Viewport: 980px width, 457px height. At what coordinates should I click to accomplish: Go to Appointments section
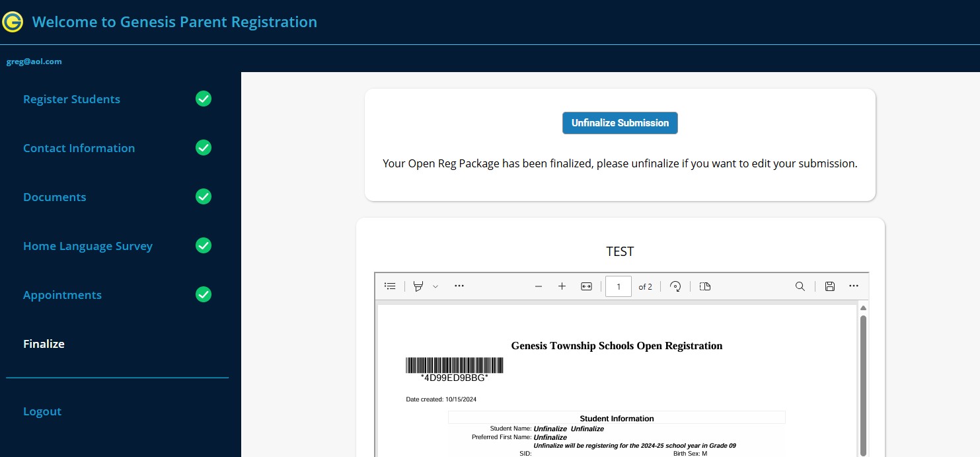[62, 295]
